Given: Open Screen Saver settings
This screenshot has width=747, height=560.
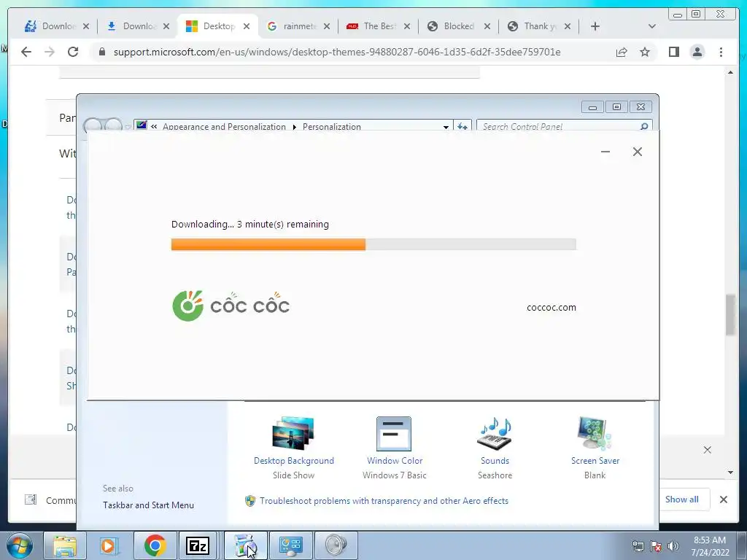Looking at the screenshot, I should click(x=595, y=448).
